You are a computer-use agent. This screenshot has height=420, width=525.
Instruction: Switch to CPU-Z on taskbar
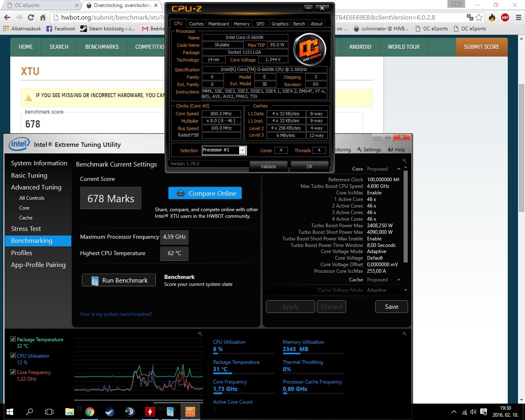[x=190, y=412]
